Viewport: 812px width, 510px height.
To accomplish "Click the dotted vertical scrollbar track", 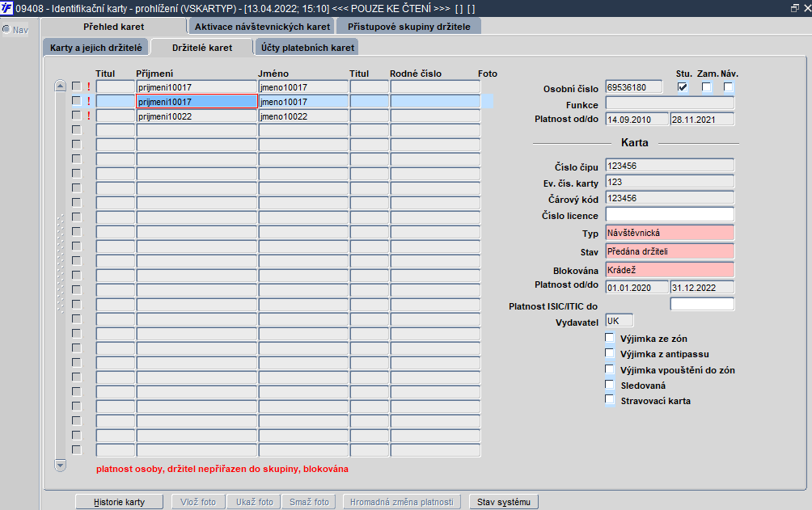I will click(x=60, y=264).
